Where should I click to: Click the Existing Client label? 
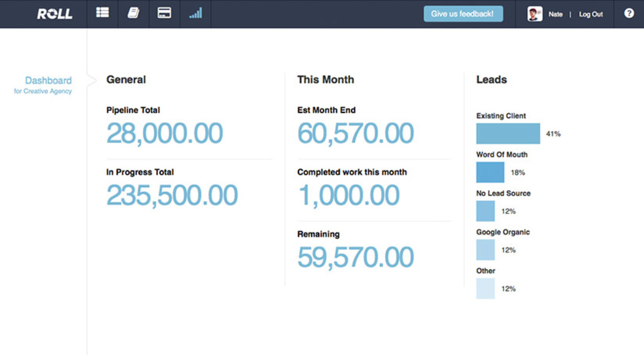point(501,116)
